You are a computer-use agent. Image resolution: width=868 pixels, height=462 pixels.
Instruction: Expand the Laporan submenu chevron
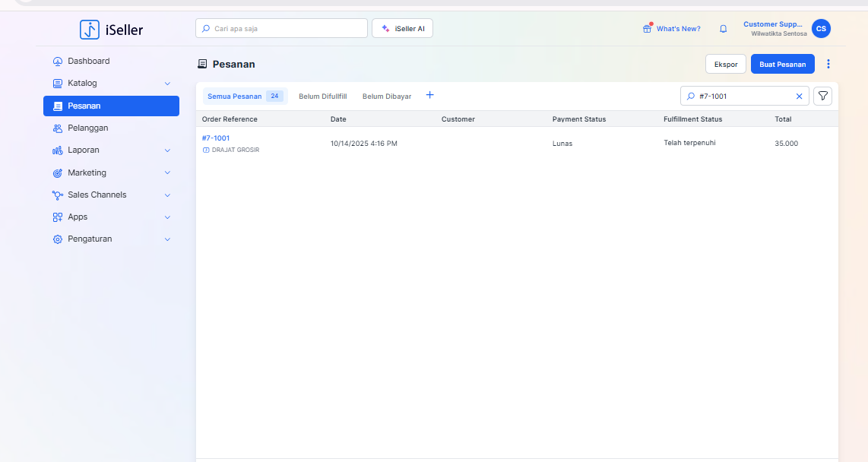coord(167,150)
